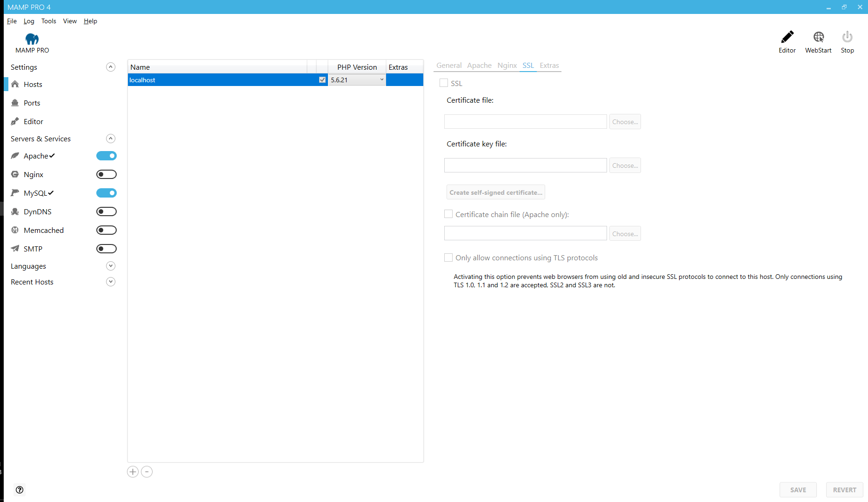Image resolution: width=868 pixels, height=502 pixels.
Task: Enable the Memcached toggle switch
Action: point(107,230)
